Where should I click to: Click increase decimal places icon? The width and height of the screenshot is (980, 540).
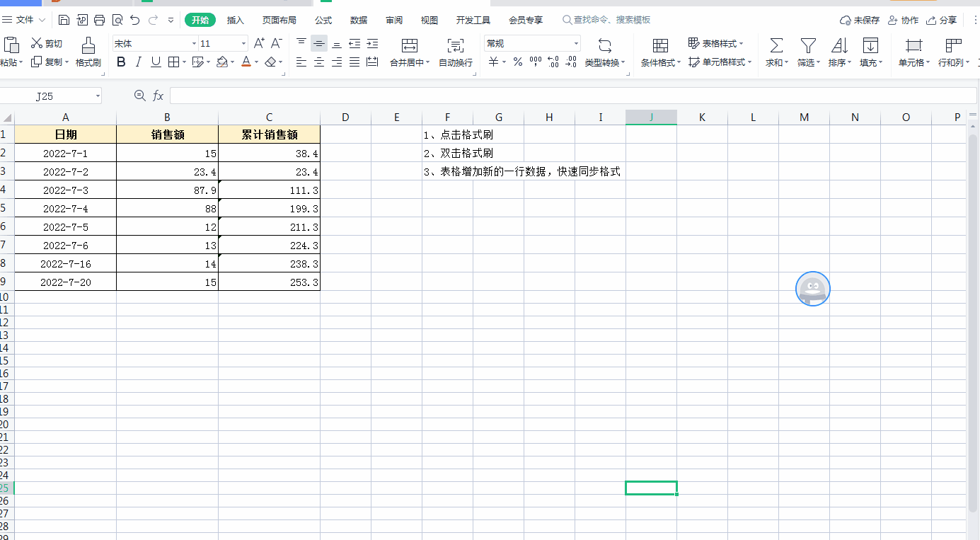(x=553, y=62)
